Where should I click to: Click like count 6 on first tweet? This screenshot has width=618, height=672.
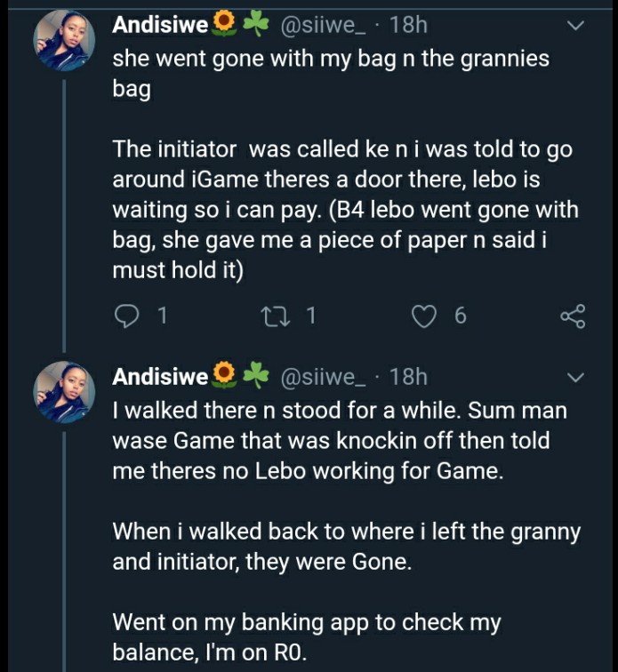point(461,316)
